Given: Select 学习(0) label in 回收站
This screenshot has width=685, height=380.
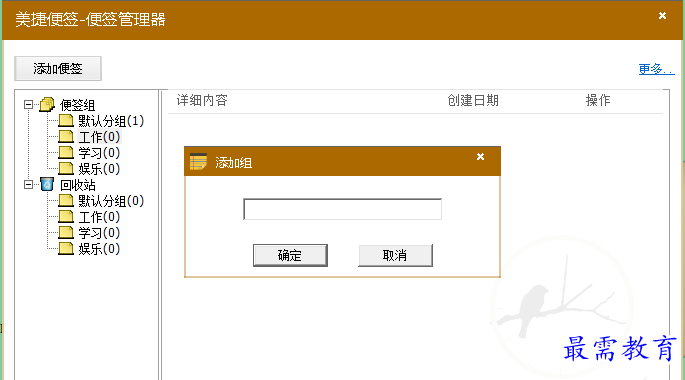Looking at the screenshot, I should coord(99,233).
